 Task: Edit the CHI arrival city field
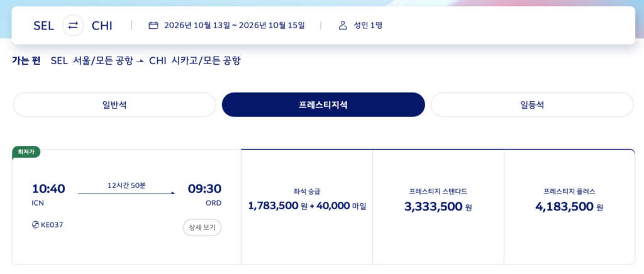coord(102,26)
